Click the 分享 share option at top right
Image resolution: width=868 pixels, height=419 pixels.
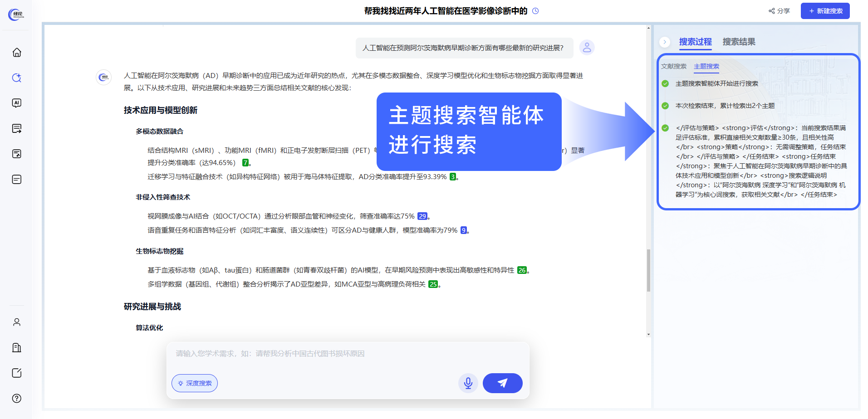[779, 10]
